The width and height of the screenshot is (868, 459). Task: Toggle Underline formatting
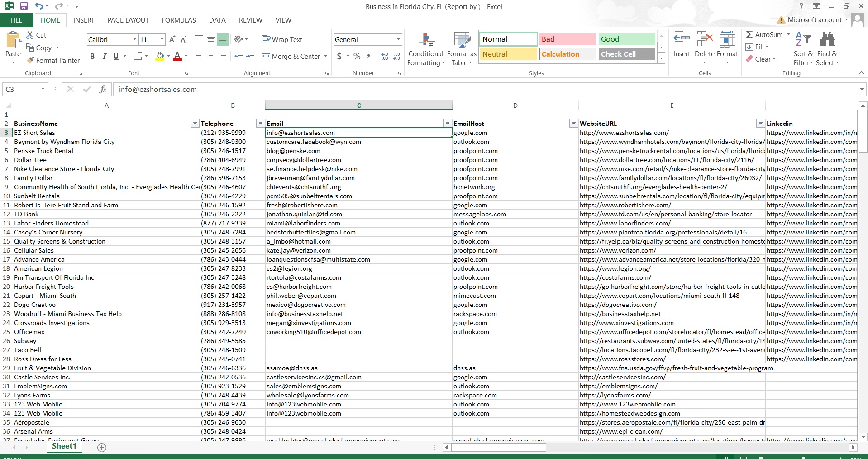pyautogui.click(x=116, y=56)
